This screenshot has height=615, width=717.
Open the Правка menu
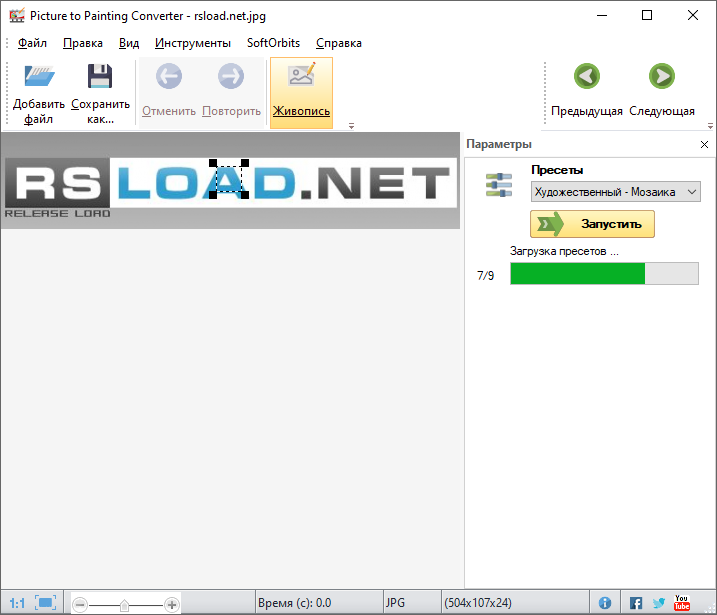tap(83, 43)
